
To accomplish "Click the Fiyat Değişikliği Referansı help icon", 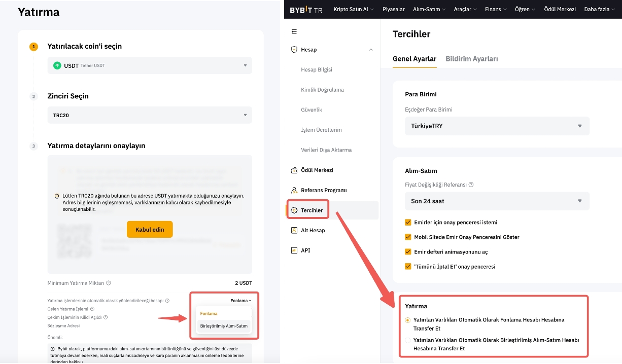I will click(471, 185).
